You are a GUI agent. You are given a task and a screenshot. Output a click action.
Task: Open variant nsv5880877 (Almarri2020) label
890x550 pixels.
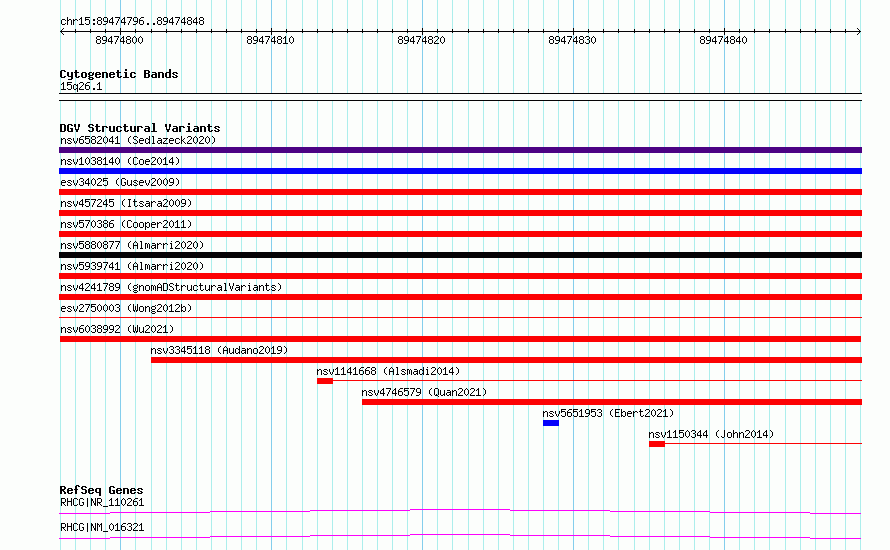pos(132,245)
